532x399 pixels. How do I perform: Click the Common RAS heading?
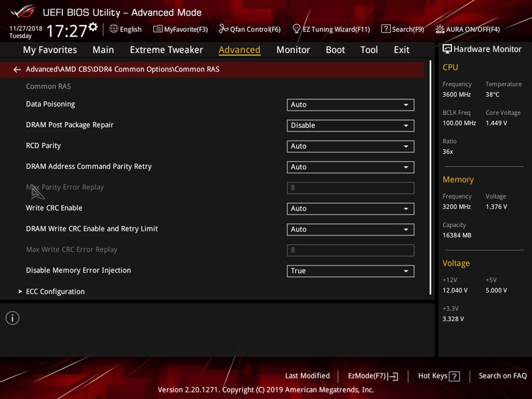48,87
